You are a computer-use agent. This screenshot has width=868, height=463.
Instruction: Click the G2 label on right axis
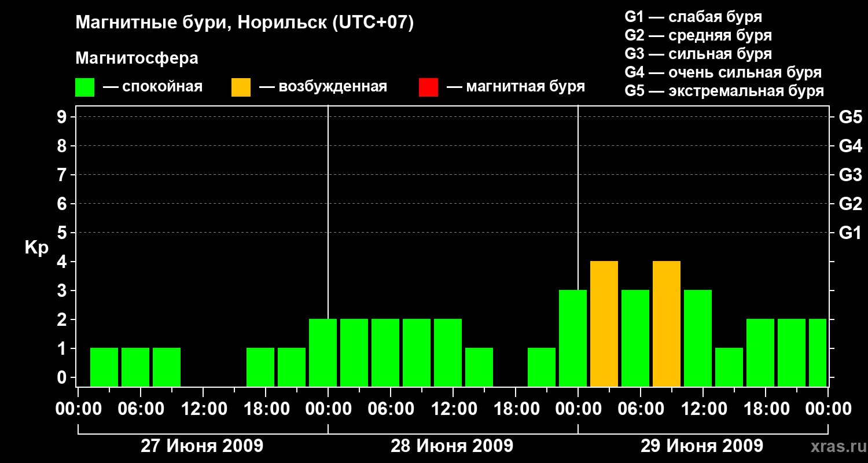(850, 204)
